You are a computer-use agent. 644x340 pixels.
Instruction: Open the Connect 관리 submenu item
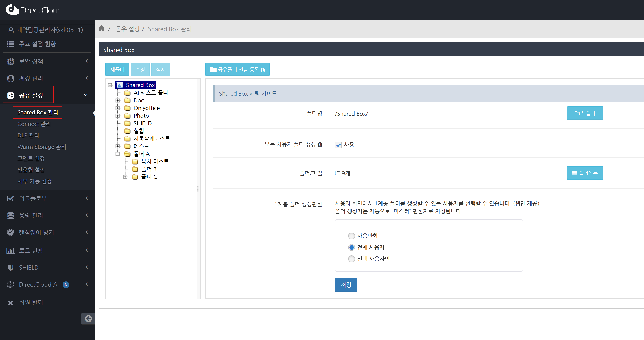pyautogui.click(x=34, y=124)
